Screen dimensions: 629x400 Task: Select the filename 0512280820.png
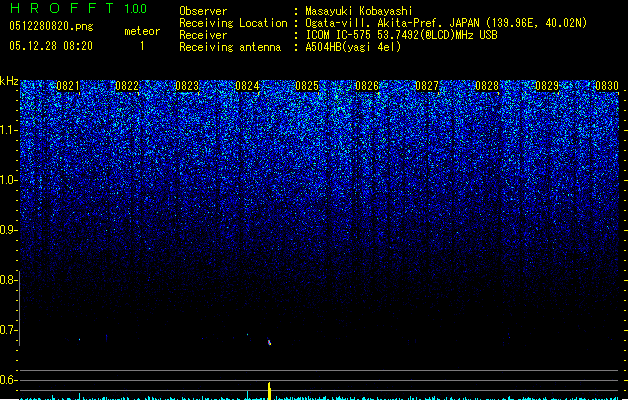click(x=51, y=26)
